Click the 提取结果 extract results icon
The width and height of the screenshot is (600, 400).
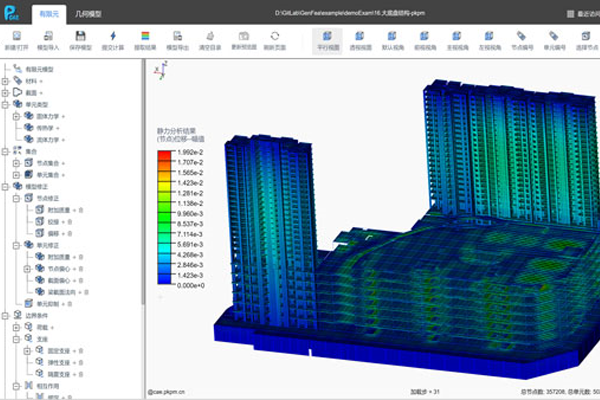coord(146,38)
